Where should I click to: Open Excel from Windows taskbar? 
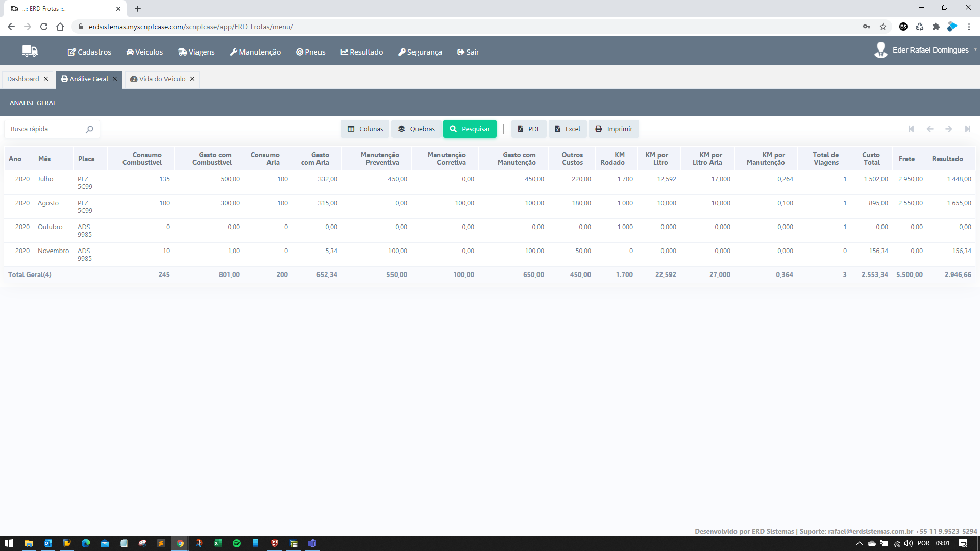click(218, 543)
